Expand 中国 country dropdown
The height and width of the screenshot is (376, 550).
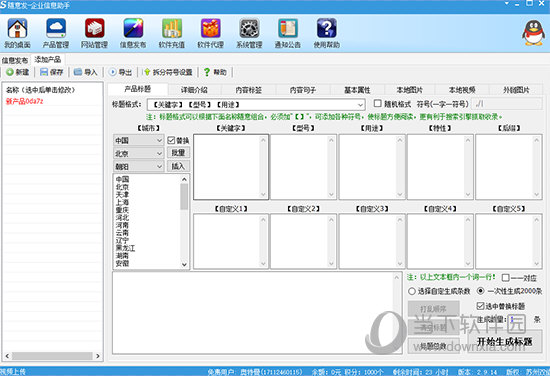point(159,140)
